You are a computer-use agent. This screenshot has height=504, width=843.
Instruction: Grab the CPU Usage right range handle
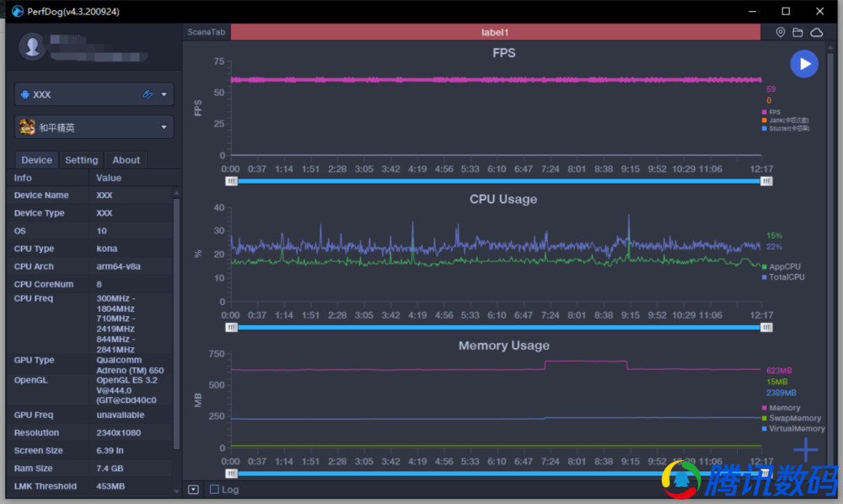click(766, 327)
